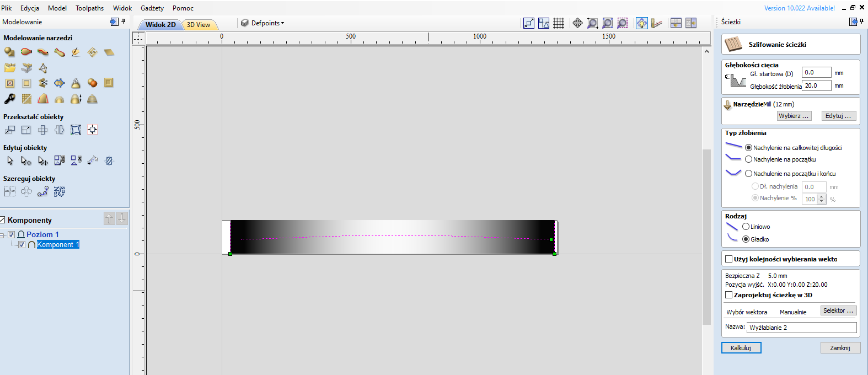Screen dimensions: 868x375
Task: Click the Edytuj tool button
Action: click(838, 116)
